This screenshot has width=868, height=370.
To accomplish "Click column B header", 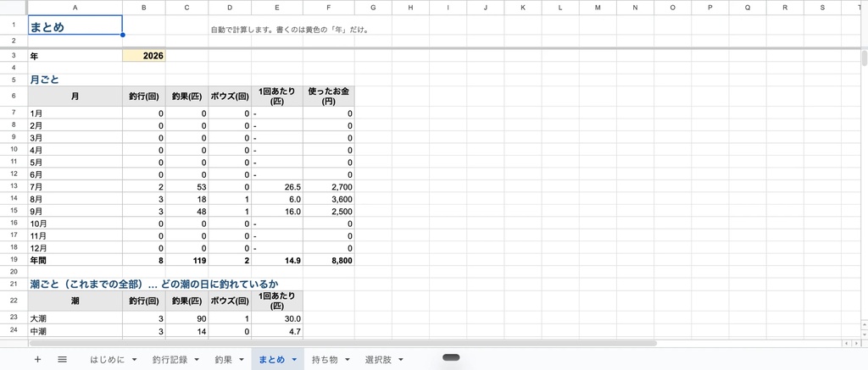I will pyautogui.click(x=144, y=7).
